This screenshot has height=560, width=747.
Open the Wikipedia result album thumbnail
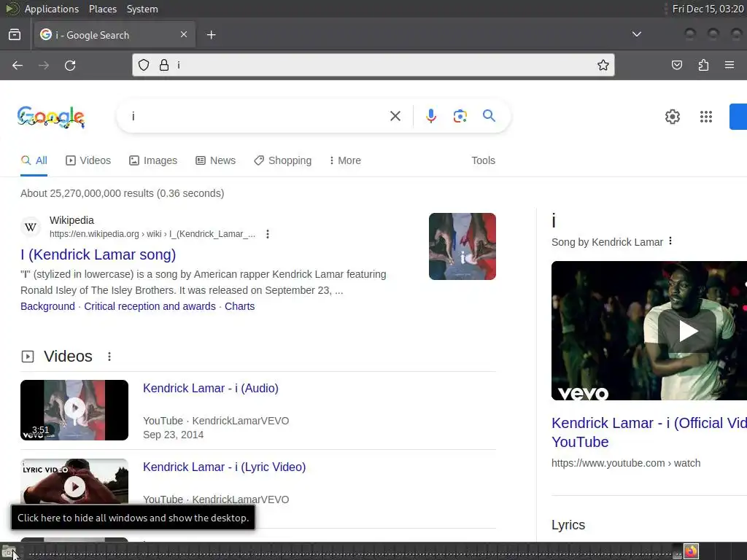462,246
